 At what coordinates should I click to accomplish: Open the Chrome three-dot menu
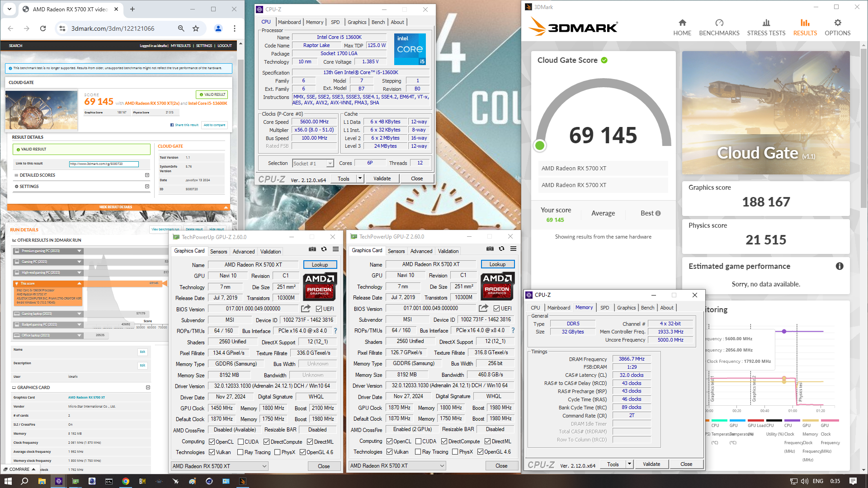[235, 28]
